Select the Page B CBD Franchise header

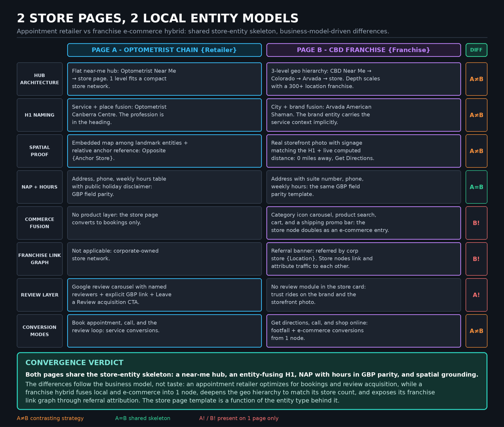point(363,50)
